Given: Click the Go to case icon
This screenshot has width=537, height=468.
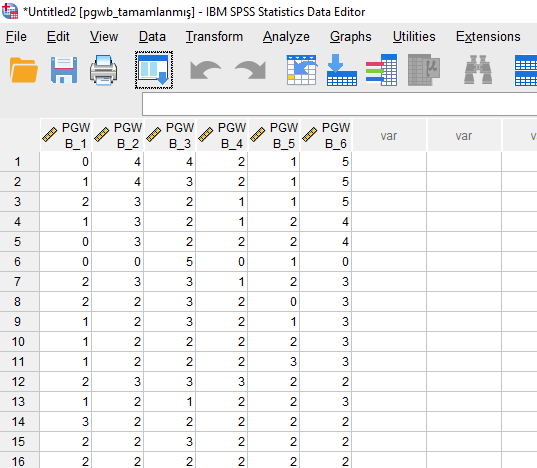Looking at the screenshot, I should (302, 70).
